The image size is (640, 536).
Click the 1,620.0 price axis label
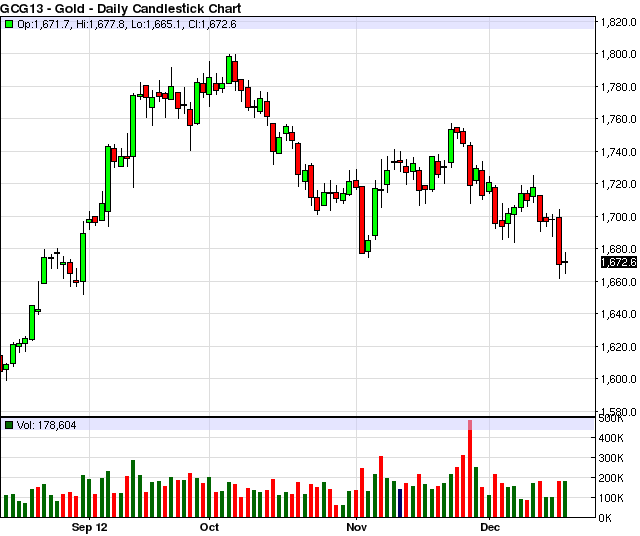618,347
